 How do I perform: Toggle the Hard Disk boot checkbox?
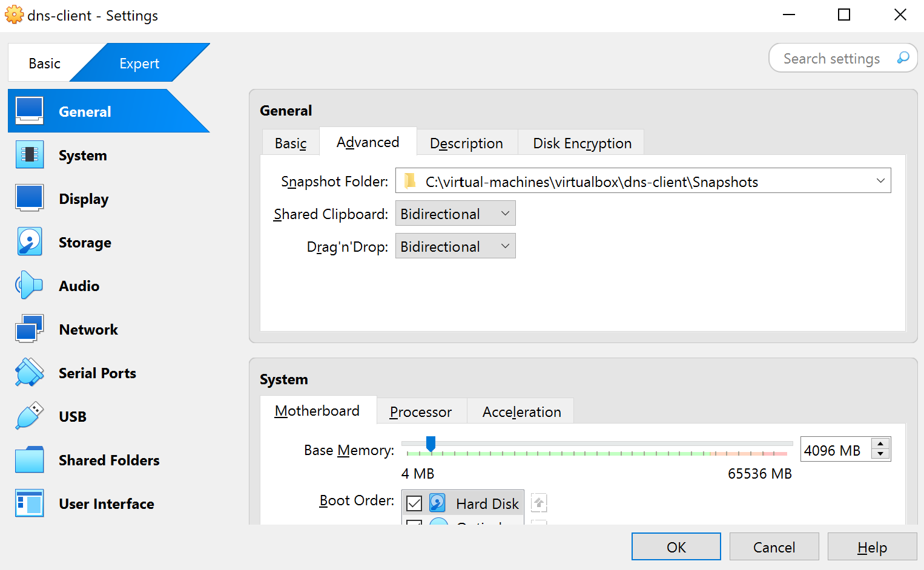pyautogui.click(x=414, y=503)
